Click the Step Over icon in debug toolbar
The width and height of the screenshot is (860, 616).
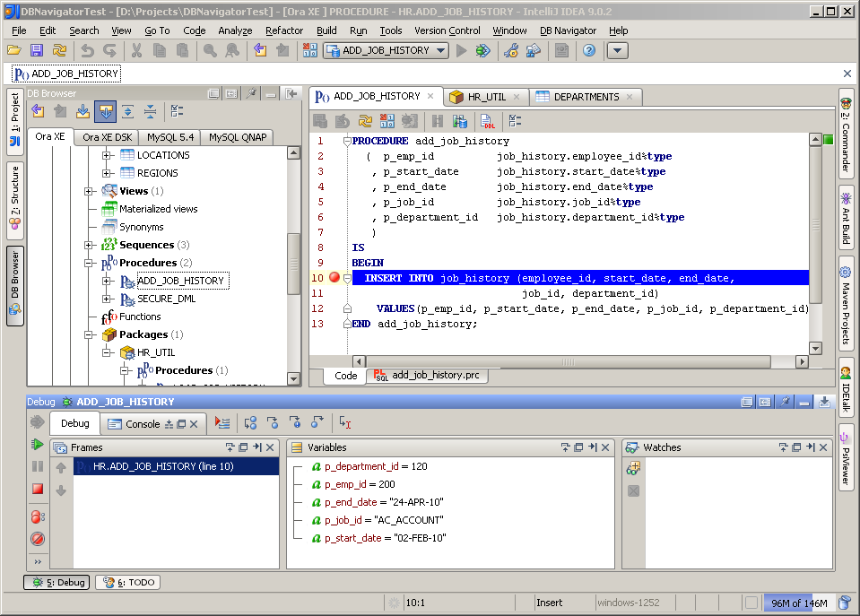[250, 423]
